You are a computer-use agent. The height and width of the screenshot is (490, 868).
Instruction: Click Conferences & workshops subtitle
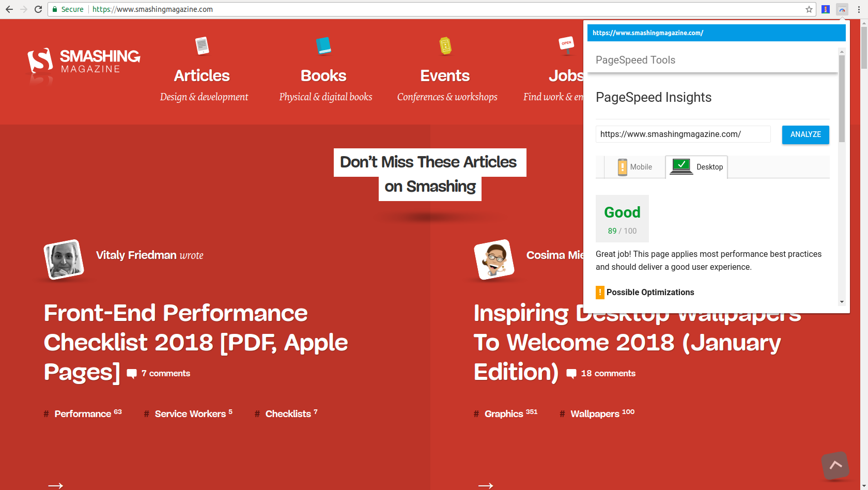447,97
